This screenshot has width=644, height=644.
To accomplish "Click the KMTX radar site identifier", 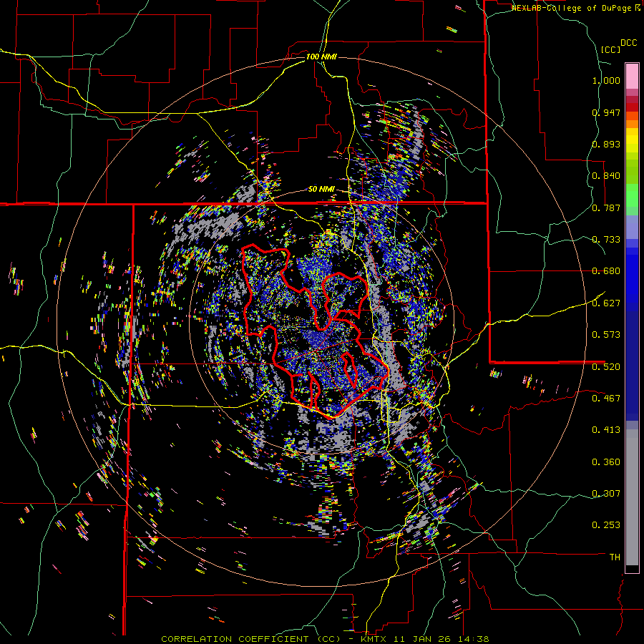I will coord(374,639).
